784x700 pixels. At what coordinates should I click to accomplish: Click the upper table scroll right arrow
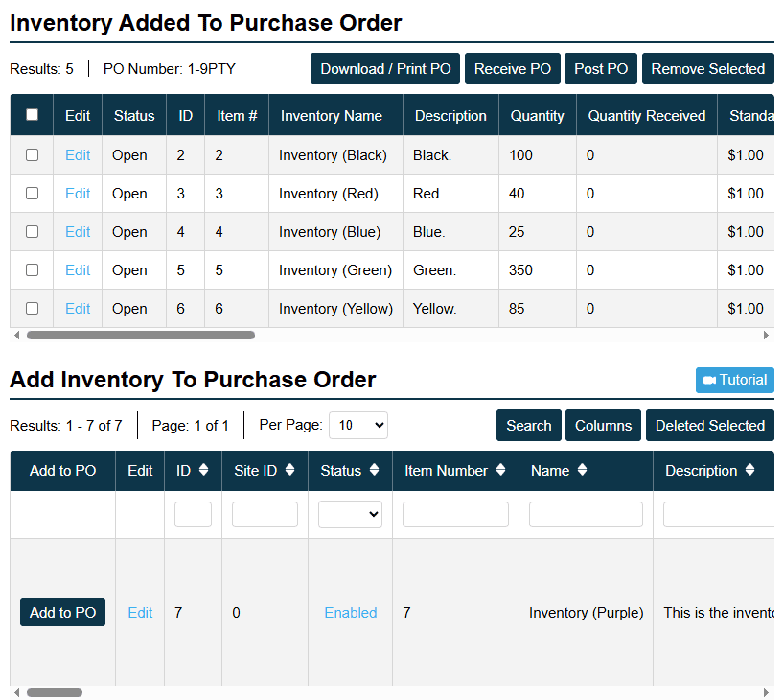766,336
